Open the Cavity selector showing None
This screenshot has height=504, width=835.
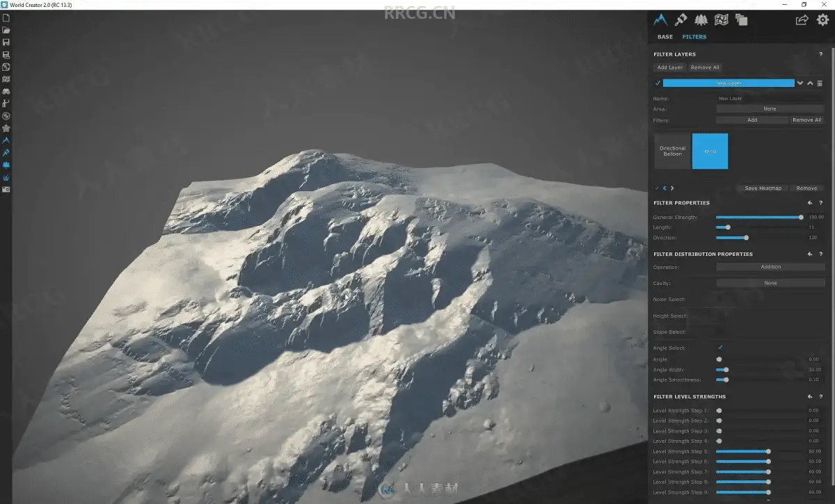point(770,283)
